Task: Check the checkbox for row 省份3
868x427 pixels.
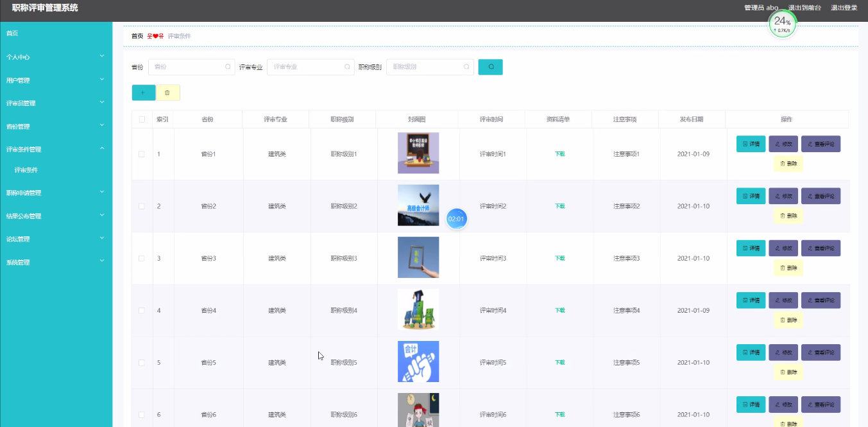Action: tap(142, 258)
